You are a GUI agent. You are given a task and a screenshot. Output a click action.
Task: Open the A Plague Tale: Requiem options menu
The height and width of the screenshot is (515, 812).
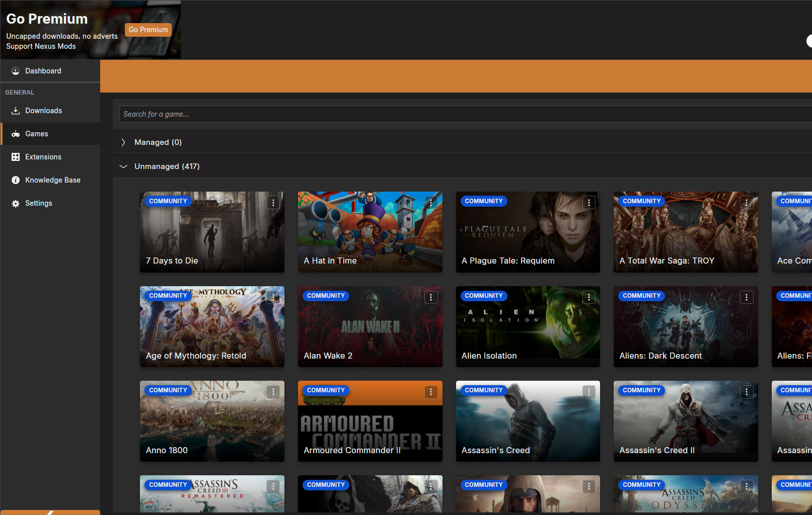[589, 203]
